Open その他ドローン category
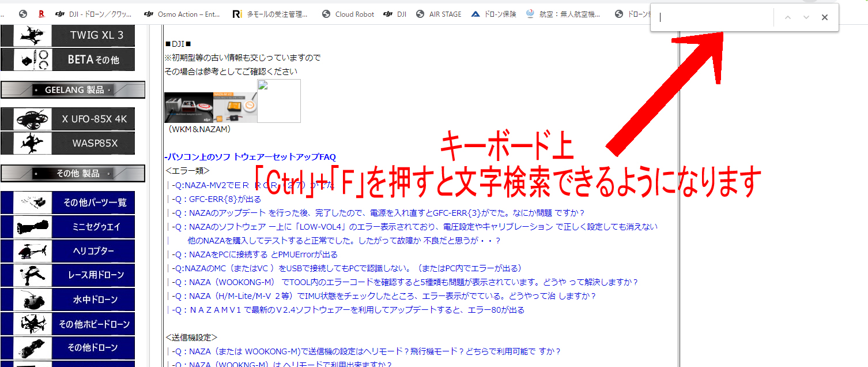 pyautogui.click(x=67, y=347)
